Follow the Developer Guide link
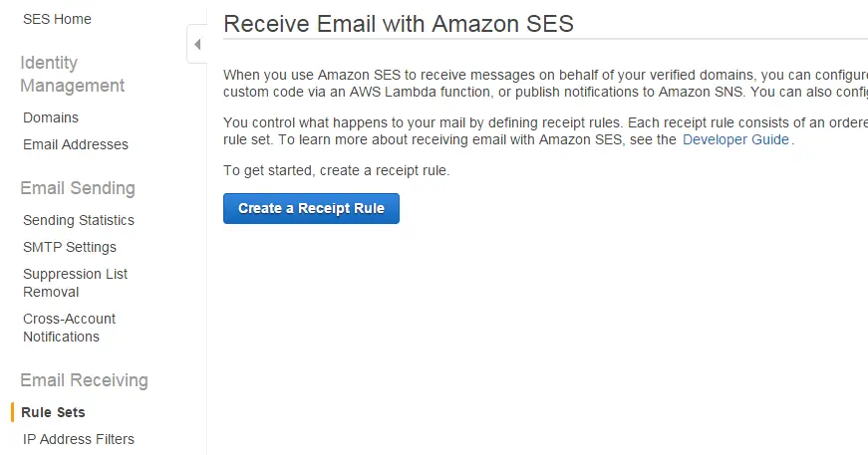 click(735, 139)
